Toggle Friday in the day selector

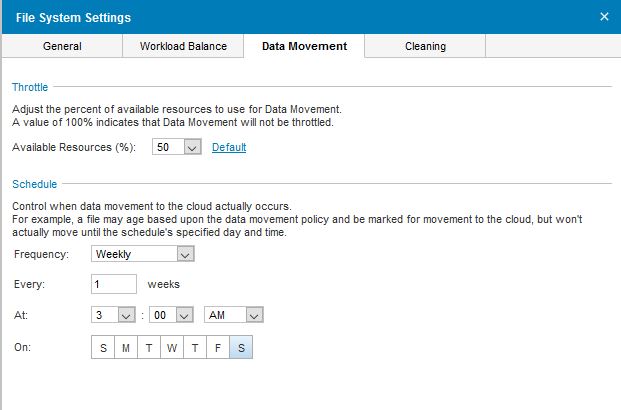[217, 347]
